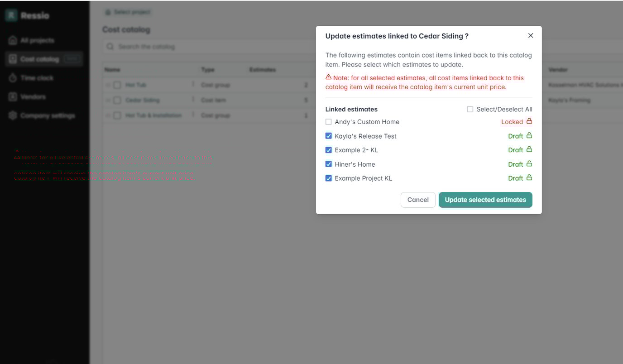Click unlock icon for Hiner's Home
Viewport: 623px width, 364px height.
[x=529, y=164]
